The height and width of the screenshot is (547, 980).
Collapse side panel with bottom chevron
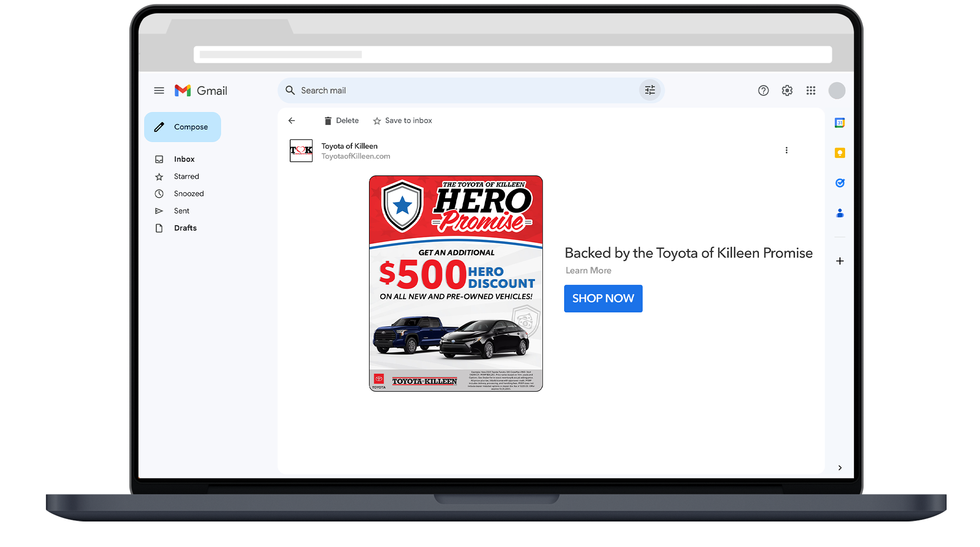click(x=840, y=468)
